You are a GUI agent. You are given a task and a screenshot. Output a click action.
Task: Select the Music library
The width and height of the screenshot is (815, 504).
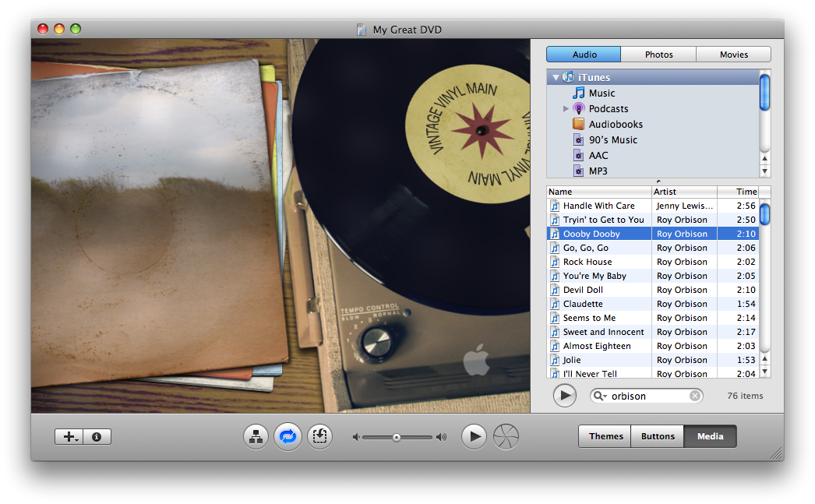pos(602,93)
